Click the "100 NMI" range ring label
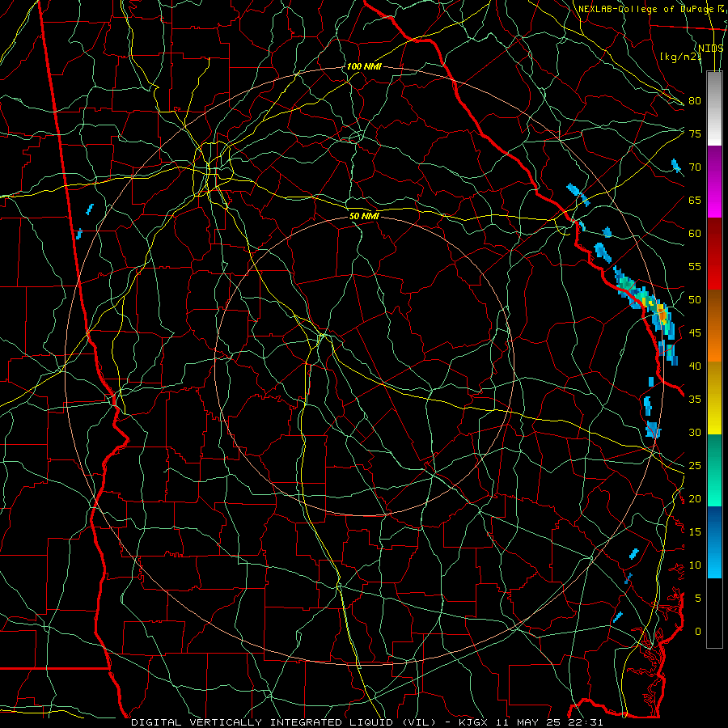 coord(364,66)
